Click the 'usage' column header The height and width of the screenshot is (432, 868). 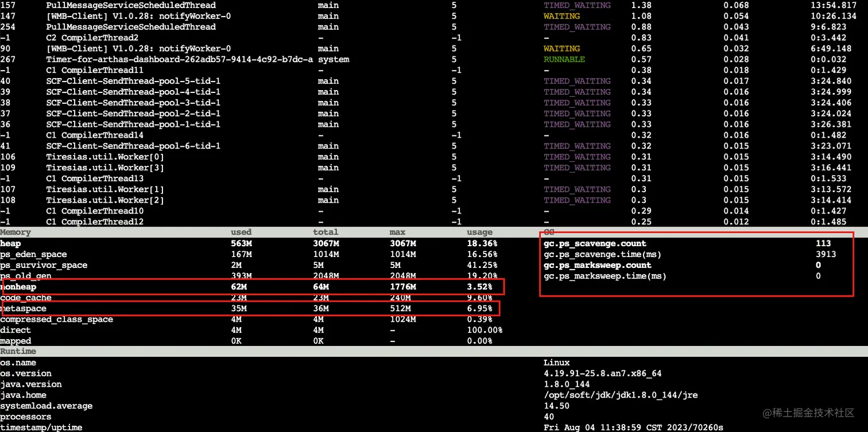(x=480, y=232)
